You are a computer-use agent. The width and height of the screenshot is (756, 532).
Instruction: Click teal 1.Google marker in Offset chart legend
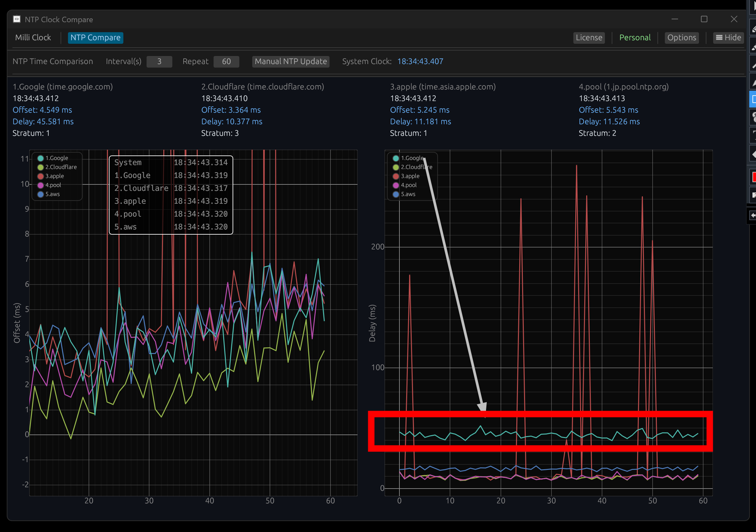[x=41, y=158]
